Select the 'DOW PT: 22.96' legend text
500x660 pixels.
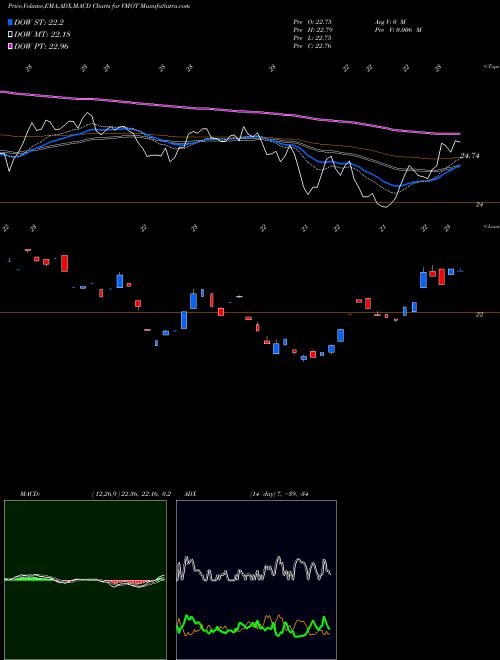41,46
